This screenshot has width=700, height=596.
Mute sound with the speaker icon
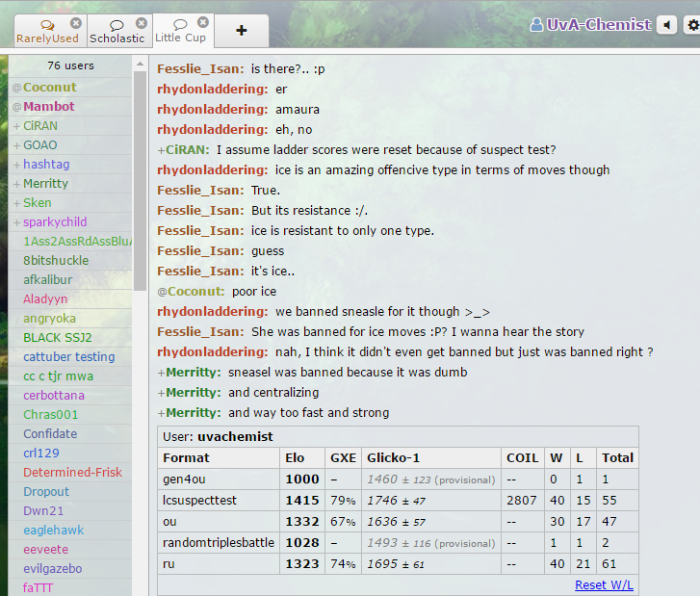(x=666, y=25)
